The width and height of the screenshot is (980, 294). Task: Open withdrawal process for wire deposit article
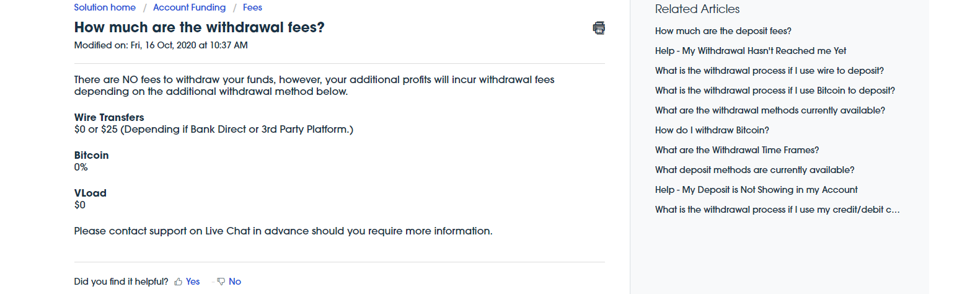[769, 71]
